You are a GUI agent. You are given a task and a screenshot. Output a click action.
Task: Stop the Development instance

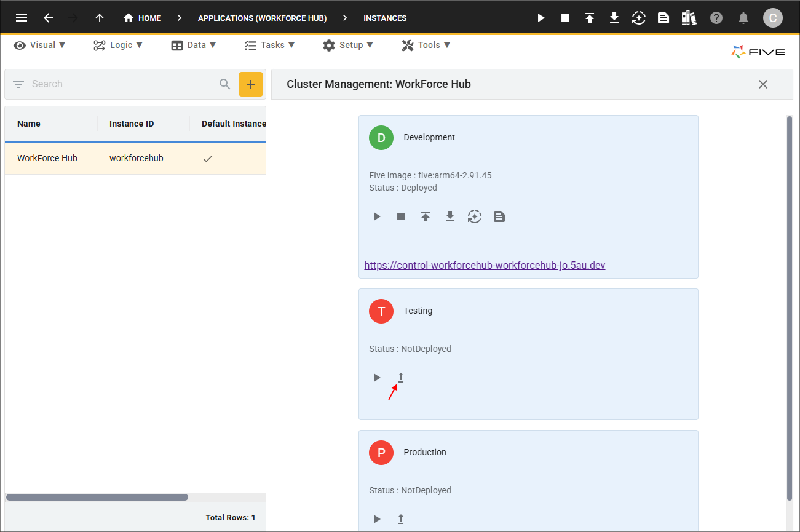[x=401, y=216]
